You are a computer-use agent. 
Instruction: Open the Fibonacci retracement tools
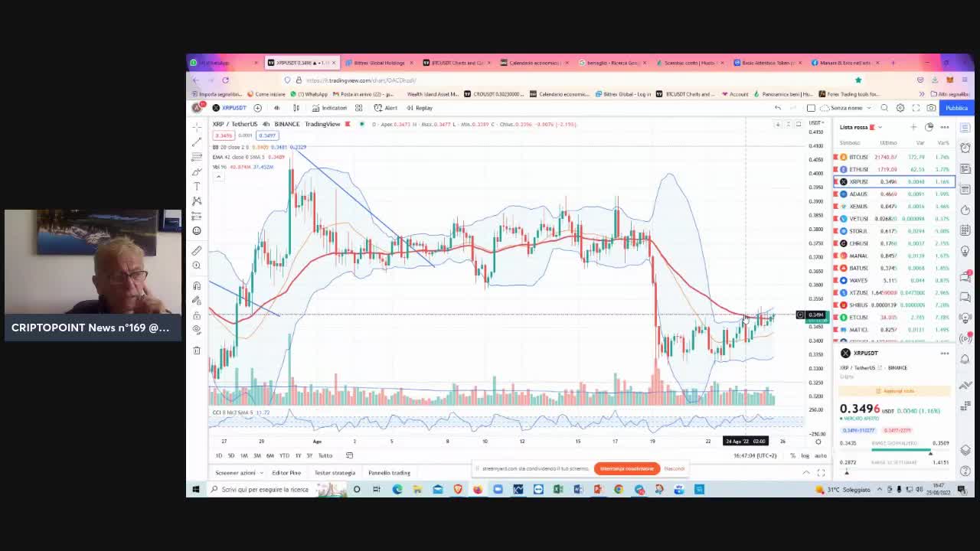(x=197, y=156)
